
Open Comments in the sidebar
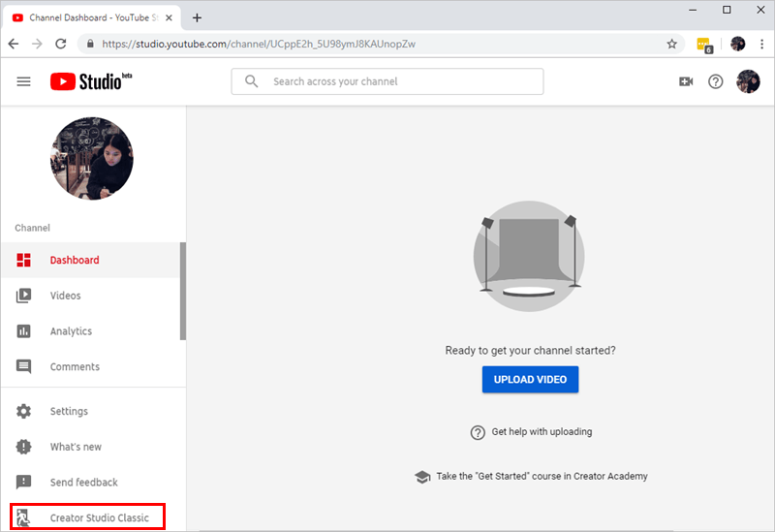[x=90, y=366]
